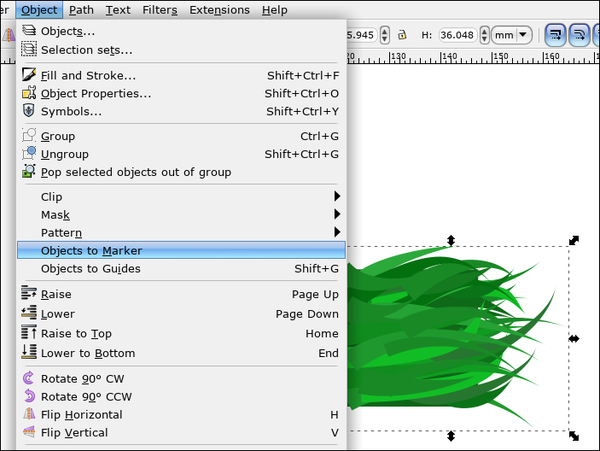Raise selection to top
This screenshot has width=600, height=451.
pyautogui.click(x=76, y=333)
